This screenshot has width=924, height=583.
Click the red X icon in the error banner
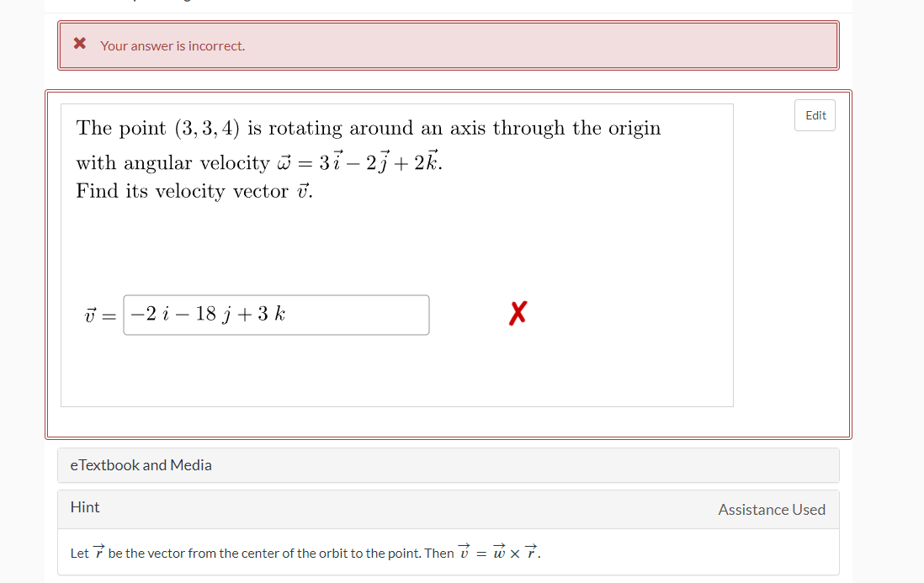[x=81, y=44]
